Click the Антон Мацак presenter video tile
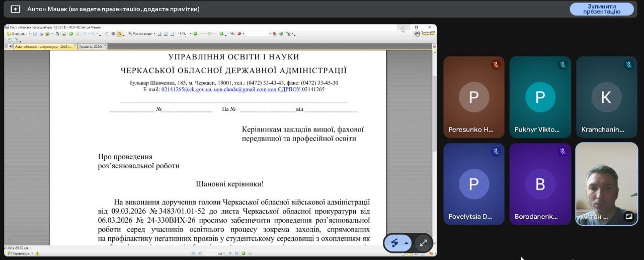 [607, 184]
